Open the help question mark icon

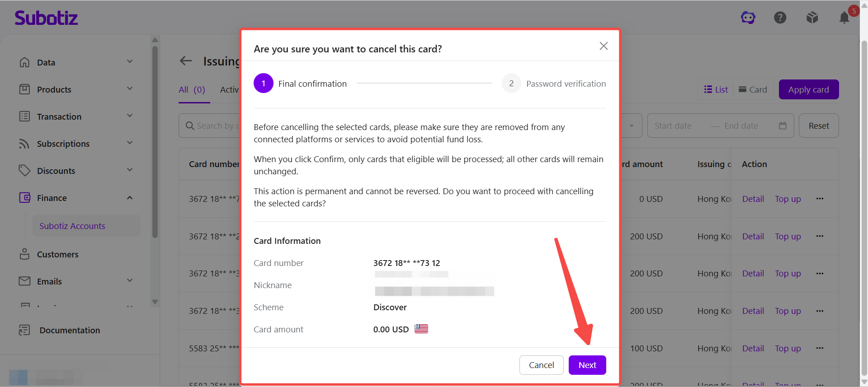pos(780,18)
